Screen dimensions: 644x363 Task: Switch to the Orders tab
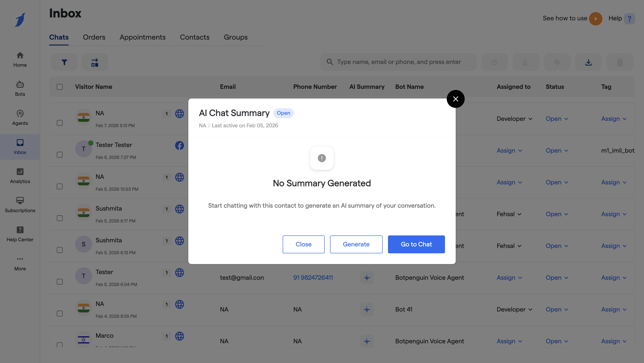94,37
